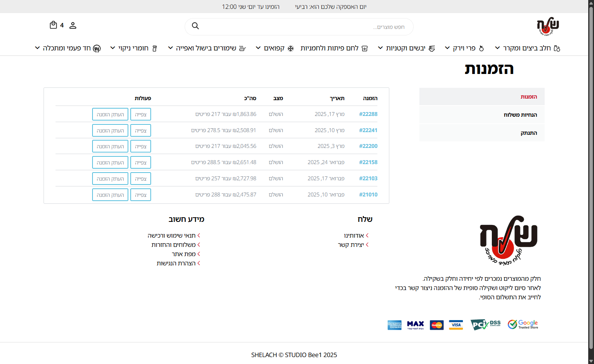This screenshot has width=594, height=364.
Task: Click the שלח logo in header
Action: 548,27
